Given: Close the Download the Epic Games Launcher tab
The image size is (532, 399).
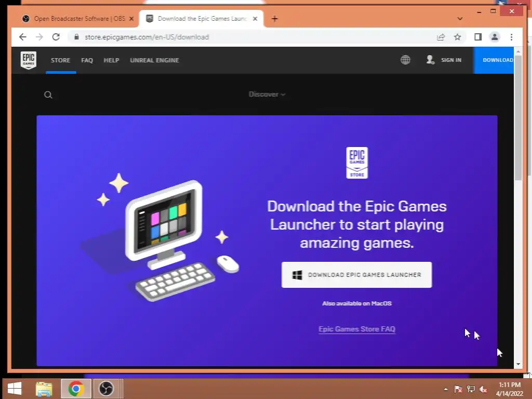Looking at the screenshot, I should pos(255,19).
